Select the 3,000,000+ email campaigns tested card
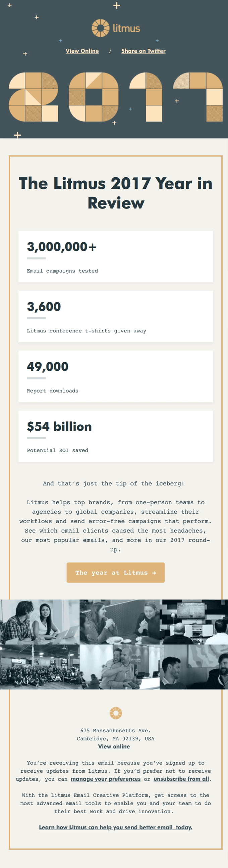This screenshot has height=868, width=228. point(115,257)
